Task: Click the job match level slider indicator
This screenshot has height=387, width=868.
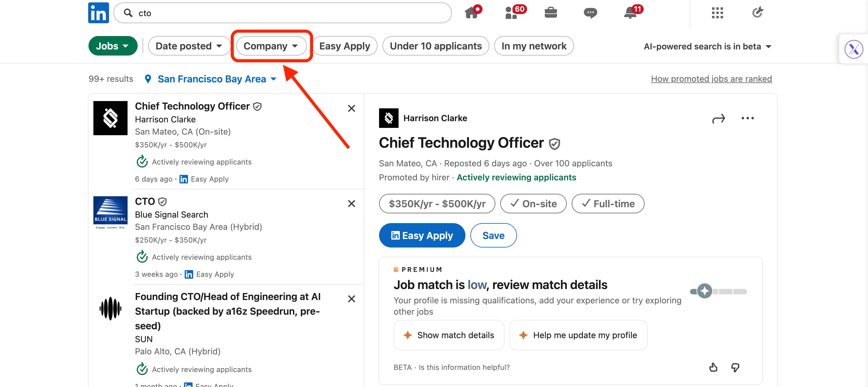Action: tap(705, 291)
